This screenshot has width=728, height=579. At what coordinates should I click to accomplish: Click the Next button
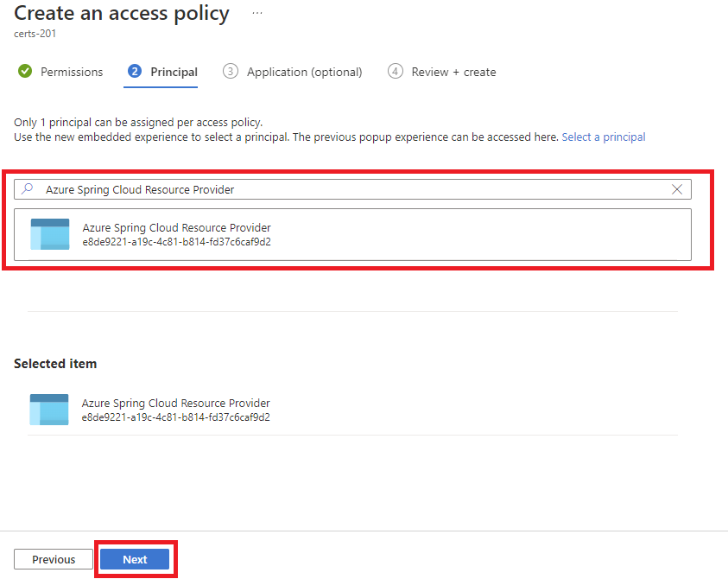[x=135, y=559]
